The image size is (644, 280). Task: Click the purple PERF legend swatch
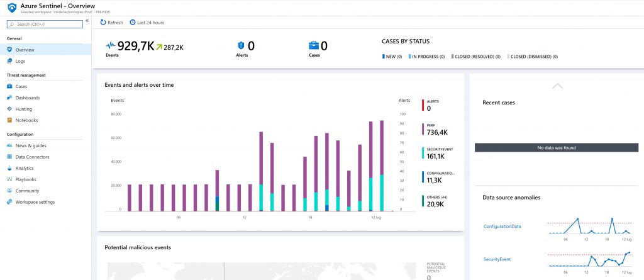423,129
